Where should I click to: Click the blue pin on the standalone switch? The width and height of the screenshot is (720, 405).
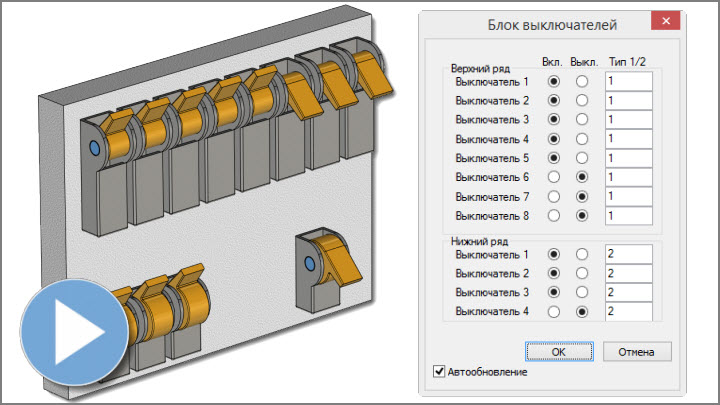(309, 263)
